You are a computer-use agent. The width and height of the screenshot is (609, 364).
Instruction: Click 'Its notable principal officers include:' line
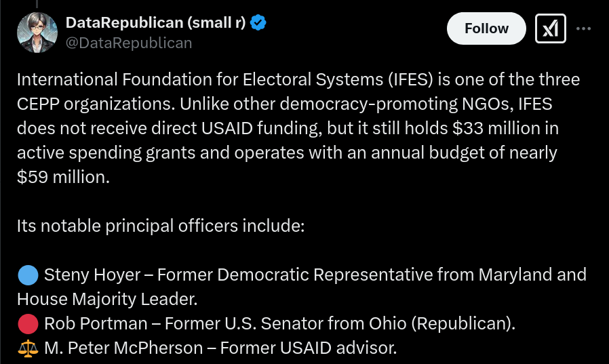(161, 226)
